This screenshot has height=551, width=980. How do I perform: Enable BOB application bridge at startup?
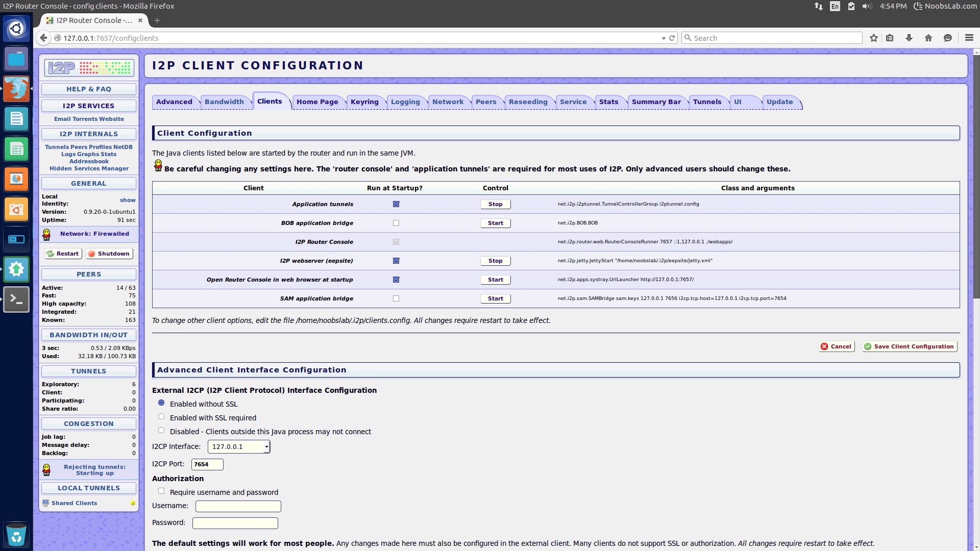coord(396,223)
